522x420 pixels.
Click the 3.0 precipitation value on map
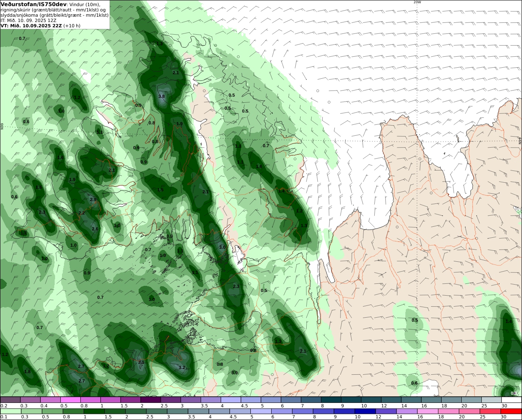click(222, 248)
